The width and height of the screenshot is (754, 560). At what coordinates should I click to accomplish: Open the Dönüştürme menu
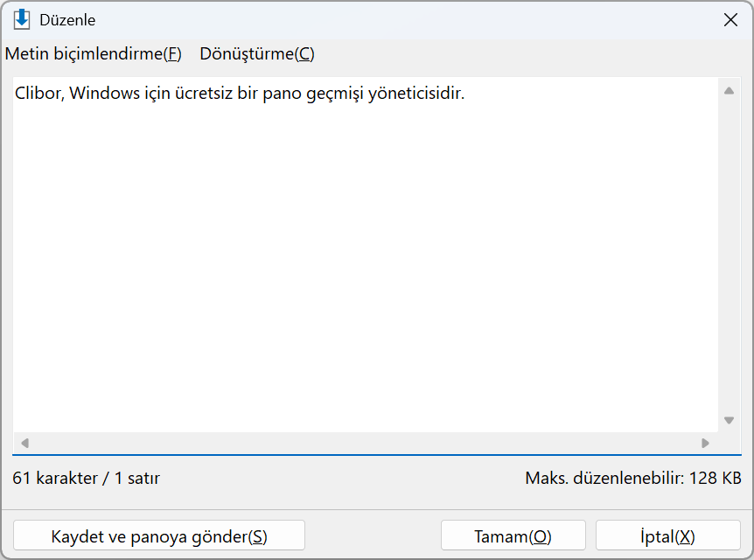tap(257, 54)
